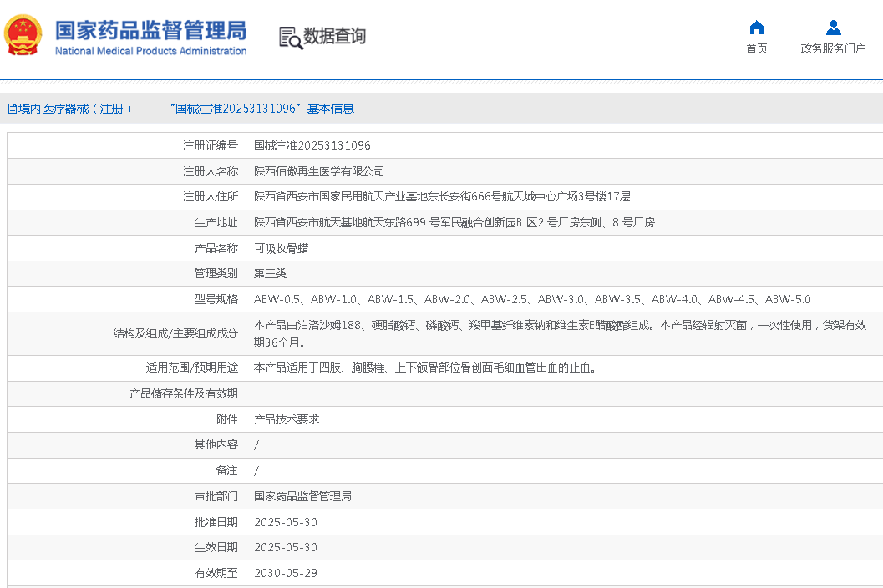This screenshot has height=588, width=883.
Task: Select composition text 本产品由泊洛沙姆188
Action: [561, 333]
